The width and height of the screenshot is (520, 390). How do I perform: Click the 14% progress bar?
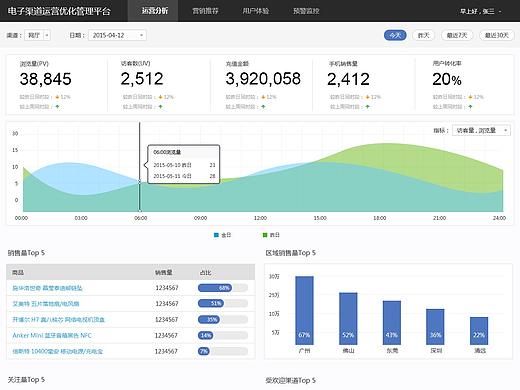tap(223, 335)
